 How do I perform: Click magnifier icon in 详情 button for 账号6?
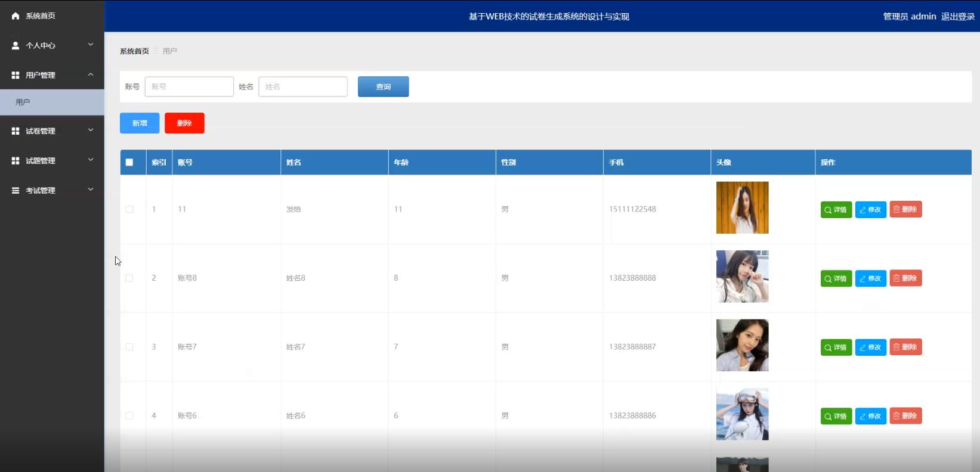tap(828, 417)
